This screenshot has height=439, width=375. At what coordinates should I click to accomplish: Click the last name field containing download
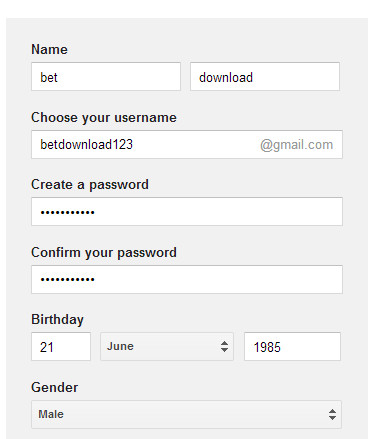[x=265, y=76]
